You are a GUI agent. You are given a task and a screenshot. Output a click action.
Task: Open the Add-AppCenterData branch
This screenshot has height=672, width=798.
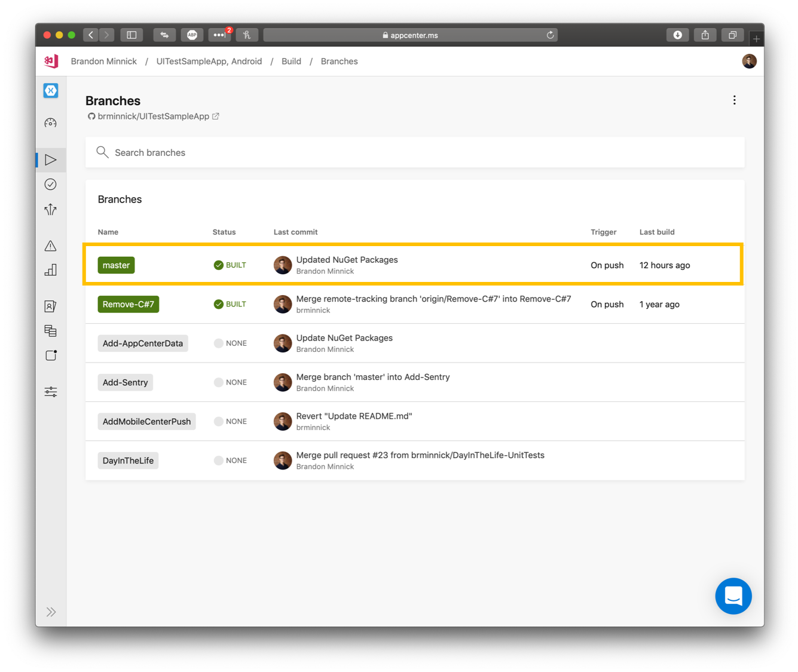click(x=143, y=343)
